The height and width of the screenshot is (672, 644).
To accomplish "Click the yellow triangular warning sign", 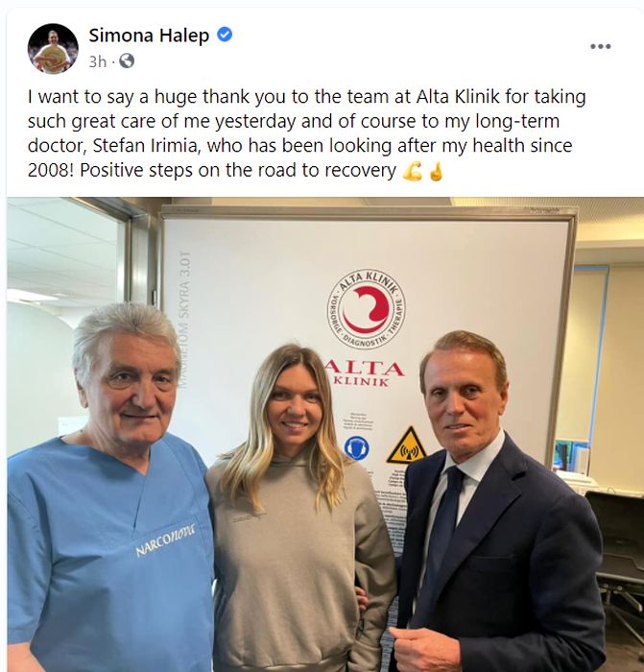I will [x=407, y=445].
